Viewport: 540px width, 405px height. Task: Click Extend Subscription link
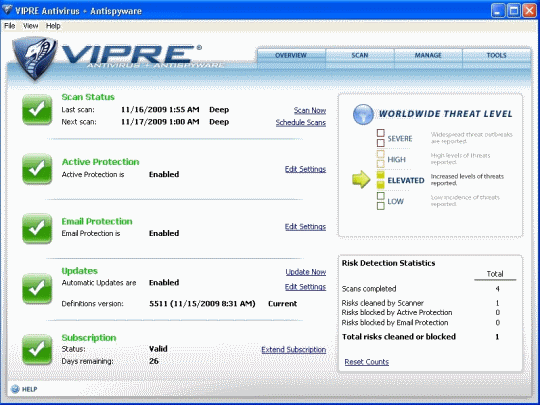point(293,350)
